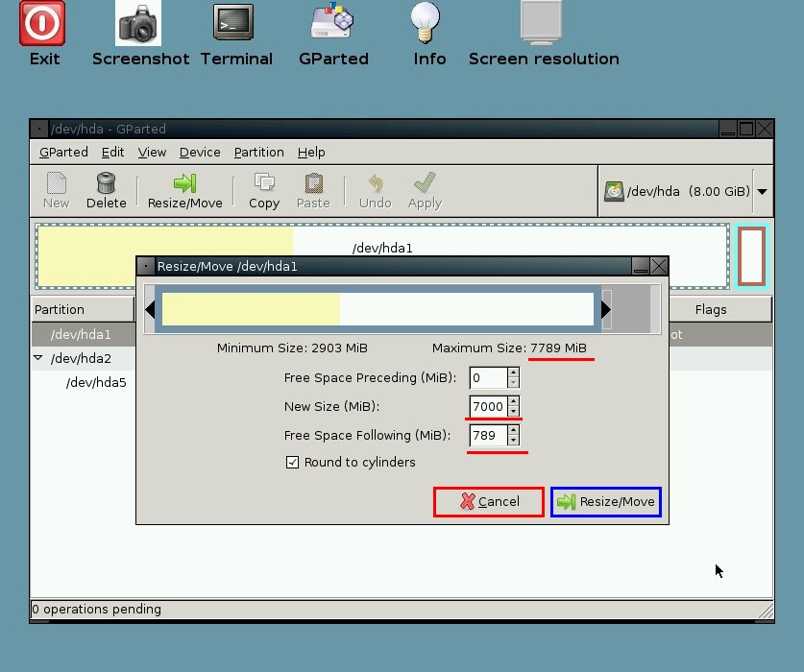804x672 pixels.
Task: Click the left resize handle arrow
Action: tap(150, 310)
